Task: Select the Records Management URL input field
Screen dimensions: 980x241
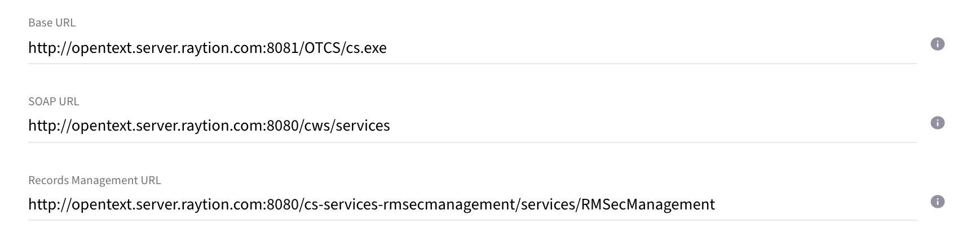Action: click(x=789, y=204)
